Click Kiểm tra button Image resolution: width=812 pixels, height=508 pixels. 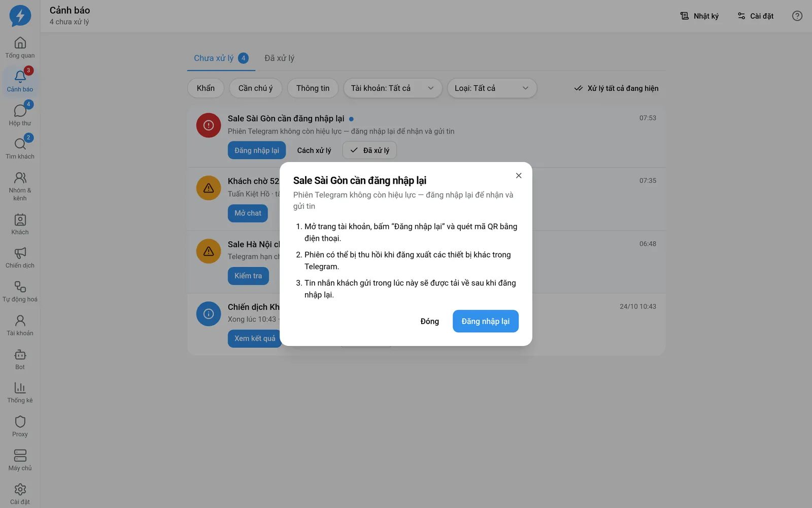point(248,276)
